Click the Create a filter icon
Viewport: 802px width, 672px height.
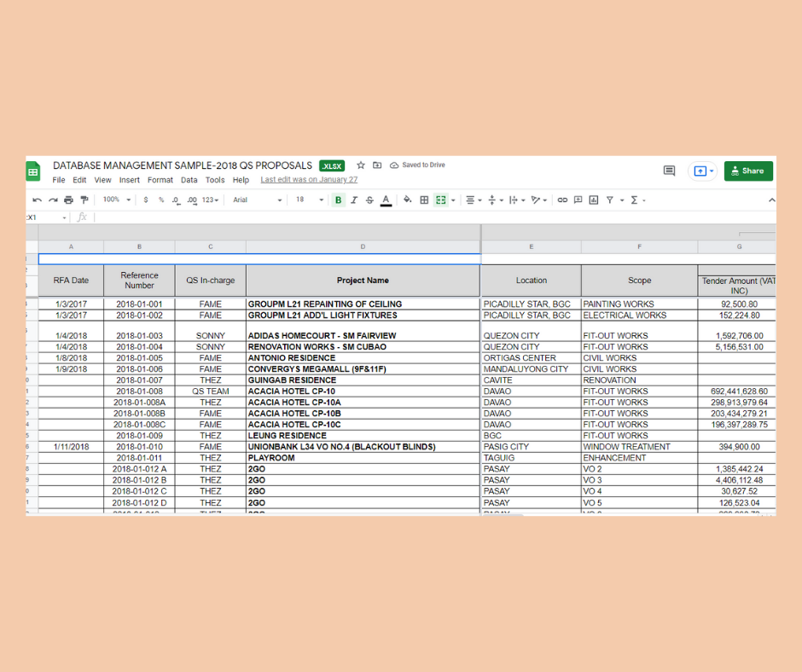click(610, 200)
